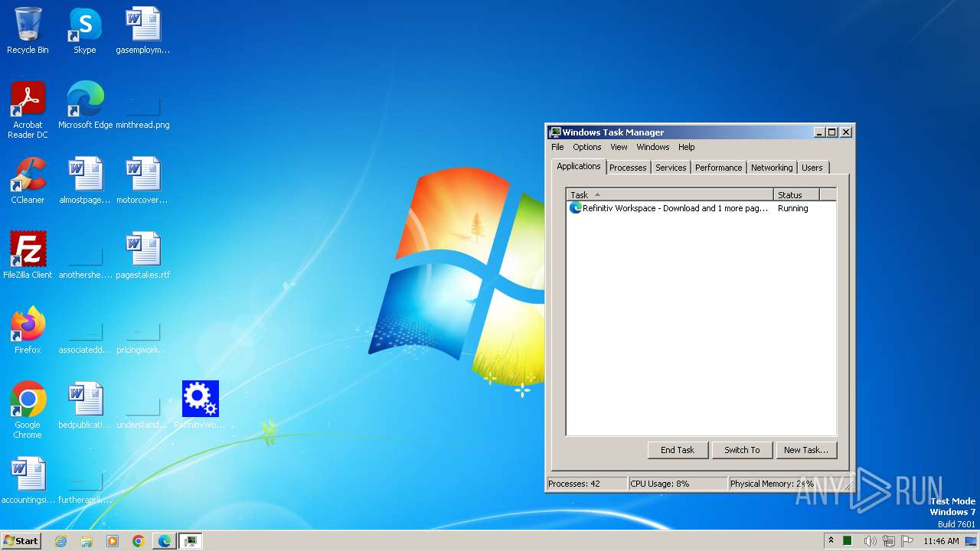Open Skype desktop shortcut
This screenshot has width=980, height=551.
pos(85,31)
